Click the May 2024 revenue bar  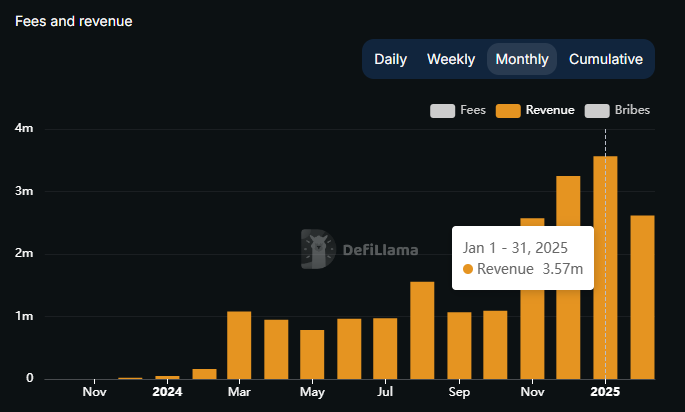(x=312, y=354)
